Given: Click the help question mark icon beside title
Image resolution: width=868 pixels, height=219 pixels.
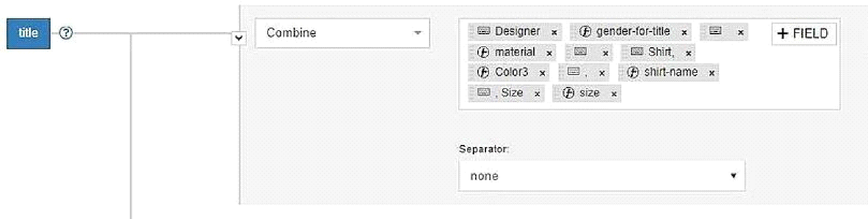Looking at the screenshot, I should click(66, 33).
